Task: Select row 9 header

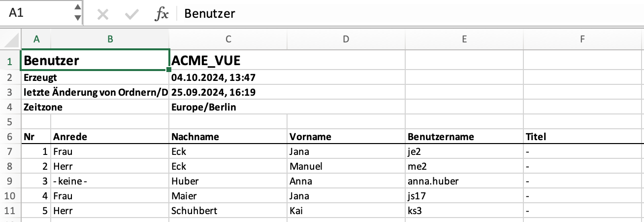Action: click(x=11, y=181)
